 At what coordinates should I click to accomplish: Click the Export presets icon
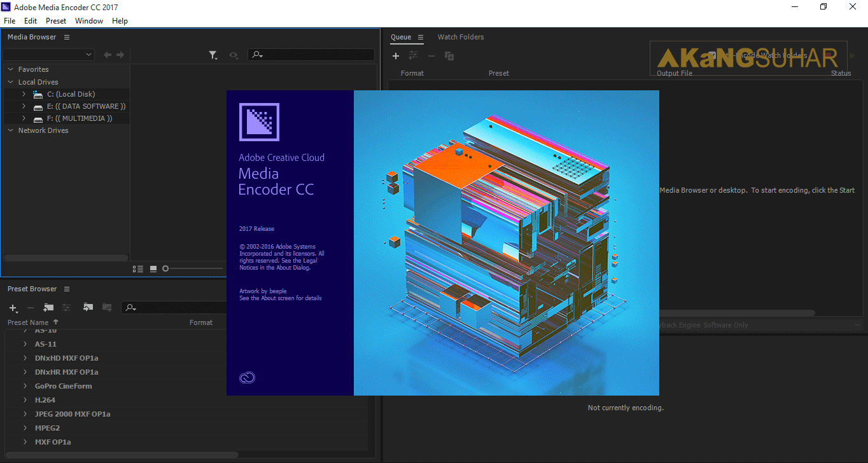[107, 307]
